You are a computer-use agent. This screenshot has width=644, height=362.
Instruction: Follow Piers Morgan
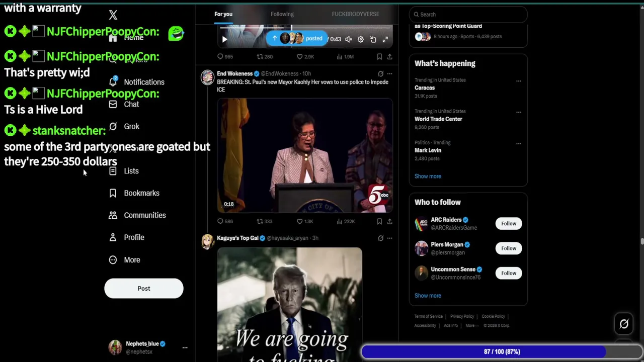(509, 248)
